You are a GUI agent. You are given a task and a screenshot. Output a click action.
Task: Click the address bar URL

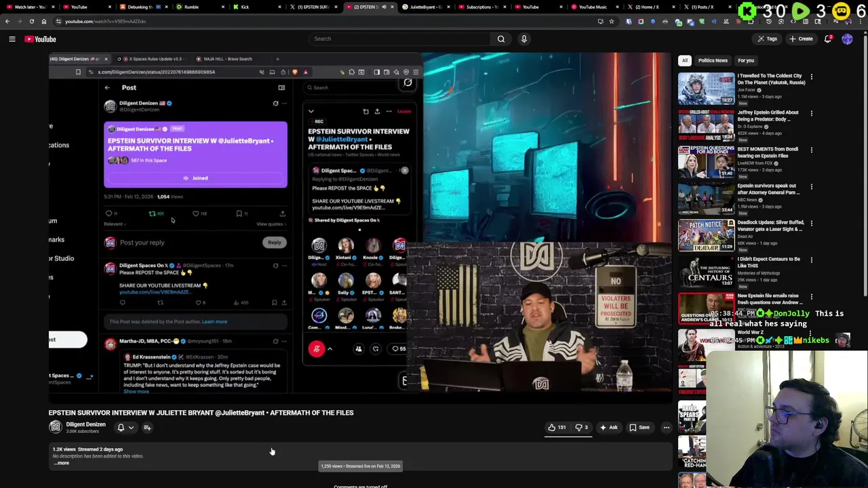click(x=105, y=21)
